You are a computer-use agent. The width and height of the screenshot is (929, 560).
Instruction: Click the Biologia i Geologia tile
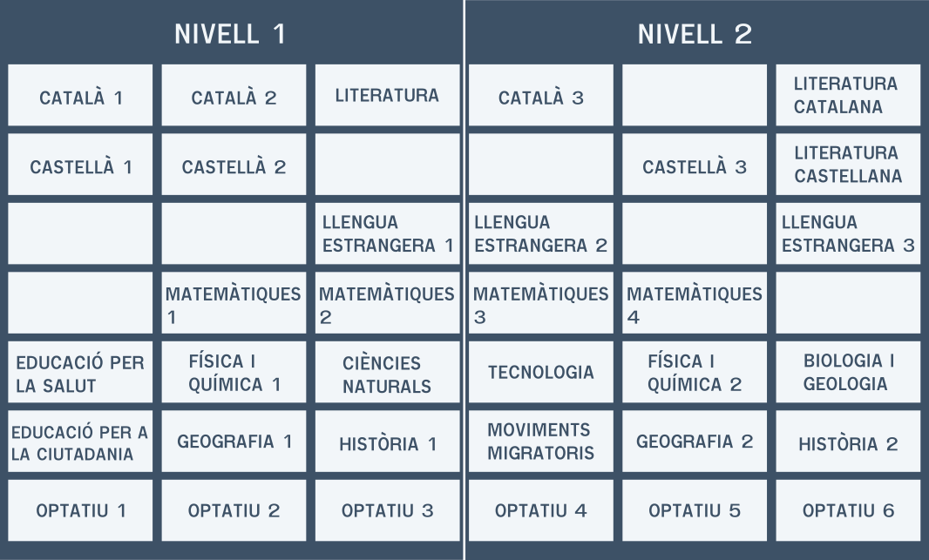(848, 372)
